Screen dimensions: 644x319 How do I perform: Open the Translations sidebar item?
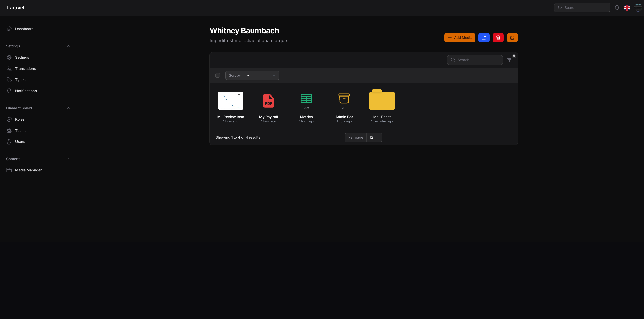point(25,69)
